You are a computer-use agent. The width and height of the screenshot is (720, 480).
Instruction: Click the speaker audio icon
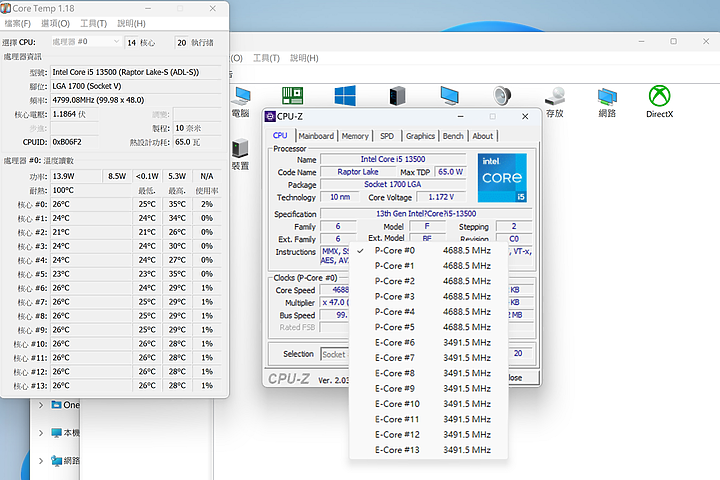501,96
